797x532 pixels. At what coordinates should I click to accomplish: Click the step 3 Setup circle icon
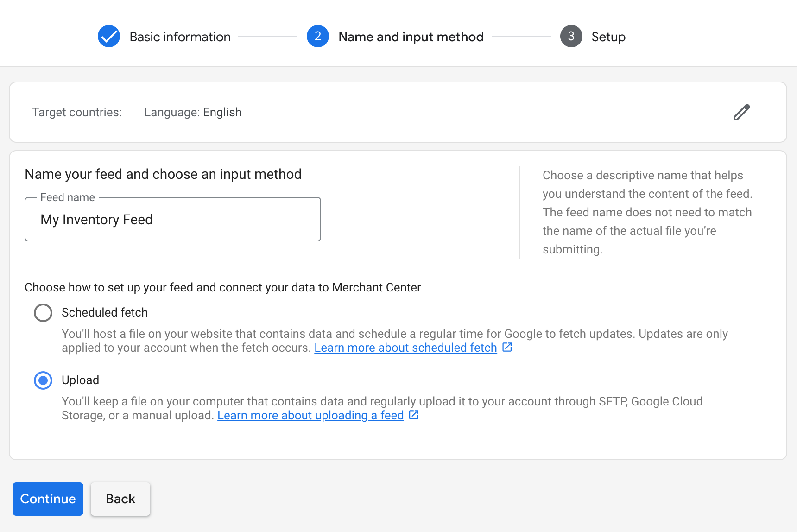pos(571,36)
